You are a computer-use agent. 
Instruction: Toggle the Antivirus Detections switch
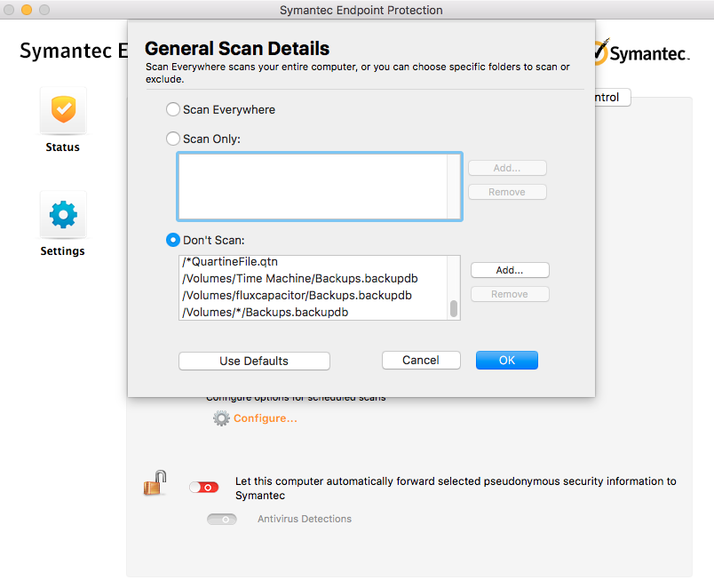(222, 520)
